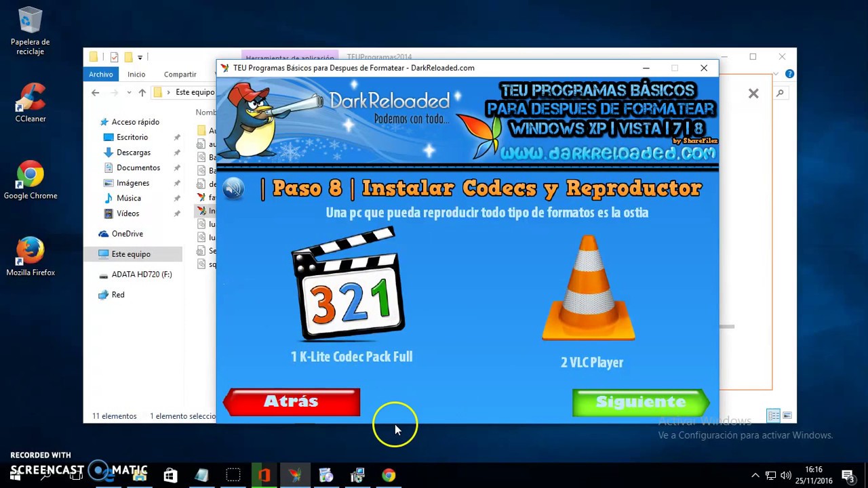The image size is (868, 488).
Task: Open the volume control in system tray
Action: pos(786,475)
